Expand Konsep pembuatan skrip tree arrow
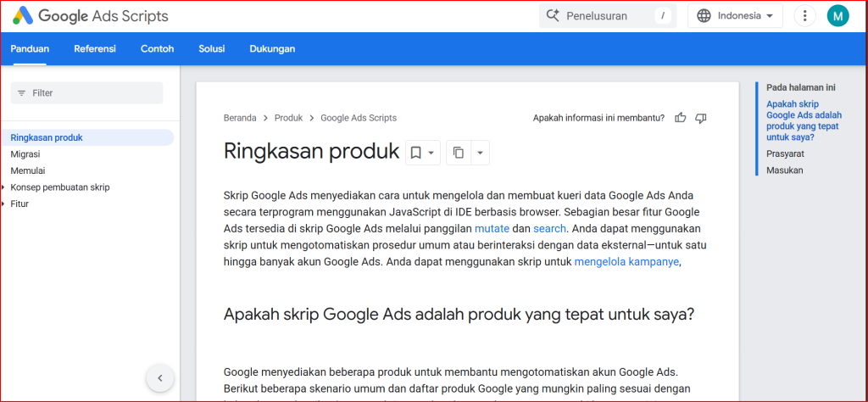 click(x=3, y=187)
